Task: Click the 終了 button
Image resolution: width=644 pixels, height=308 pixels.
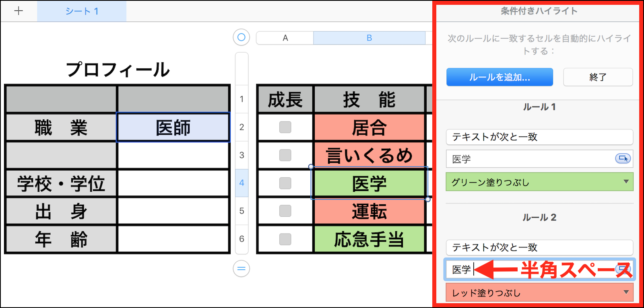Action: (598, 77)
